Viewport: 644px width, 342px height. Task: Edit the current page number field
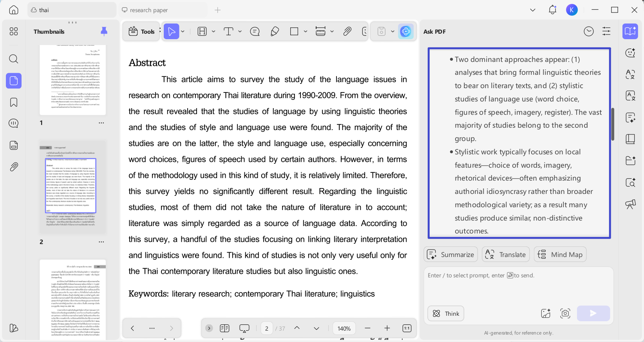267,328
